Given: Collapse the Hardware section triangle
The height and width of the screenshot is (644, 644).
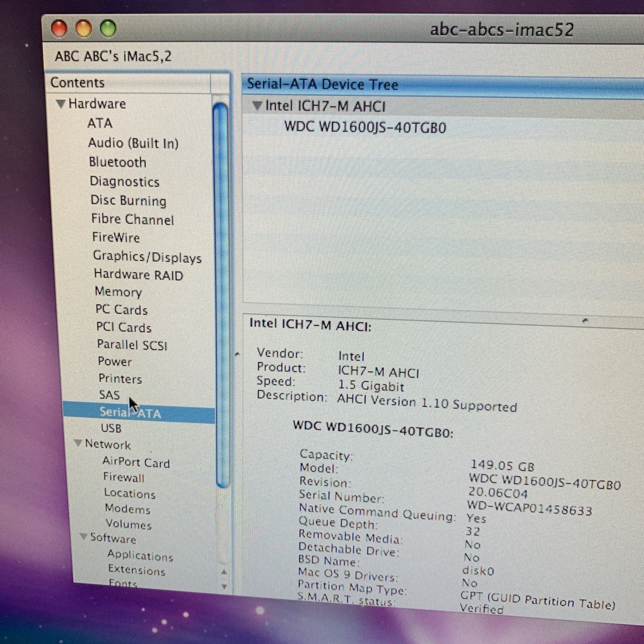Looking at the screenshot, I should tap(60, 104).
